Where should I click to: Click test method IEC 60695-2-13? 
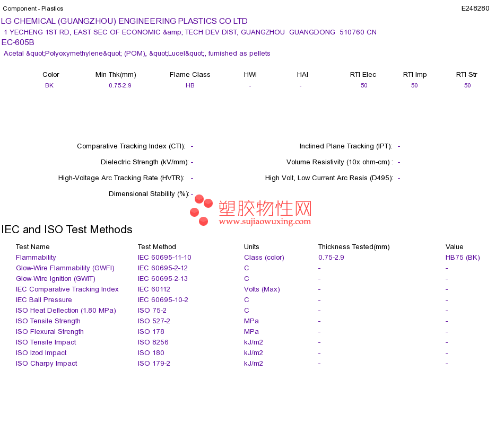163,278
